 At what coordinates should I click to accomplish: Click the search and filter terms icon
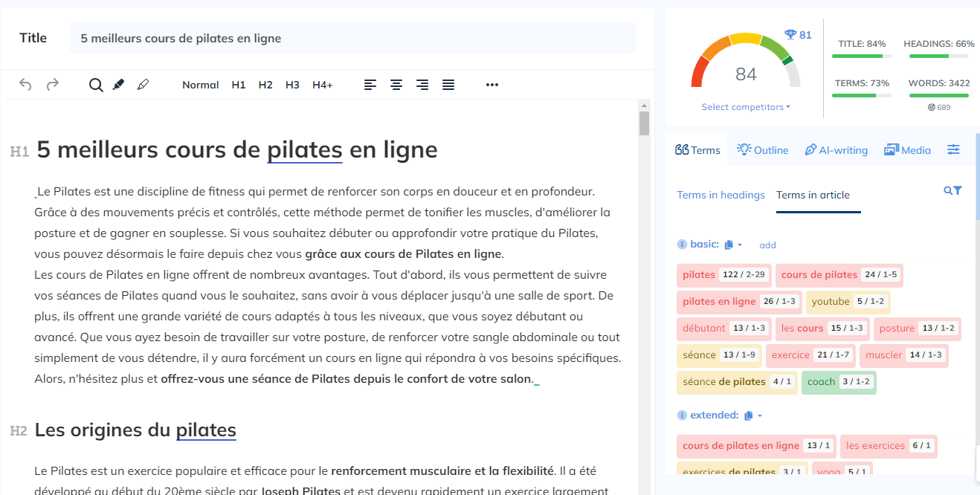pos(953,191)
